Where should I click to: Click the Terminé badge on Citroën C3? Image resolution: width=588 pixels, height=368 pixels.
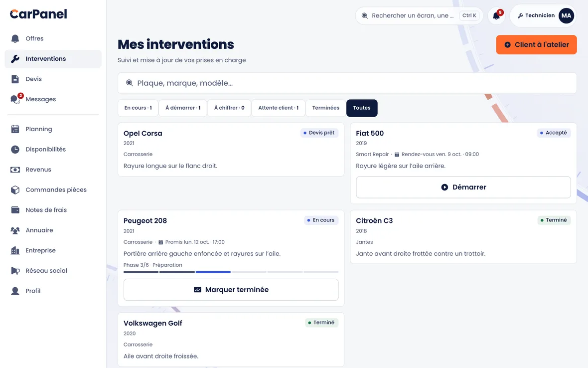(x=554, y=220)
